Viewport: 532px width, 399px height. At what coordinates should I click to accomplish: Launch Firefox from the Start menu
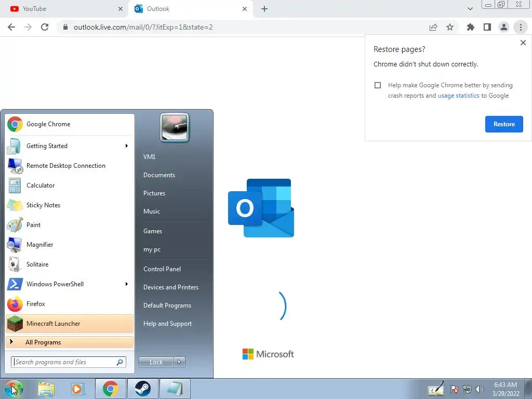(x=70, y=303)
